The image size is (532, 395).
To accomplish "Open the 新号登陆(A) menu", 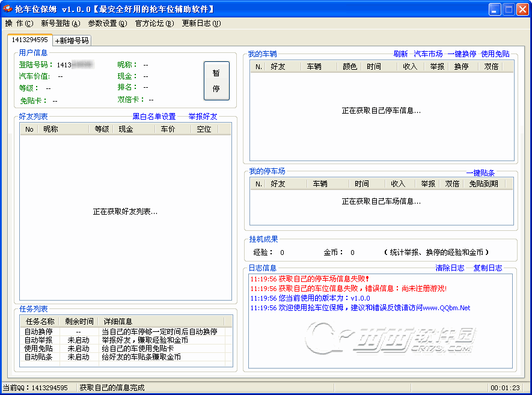I will pyautogui.click(x=60, y=23).
